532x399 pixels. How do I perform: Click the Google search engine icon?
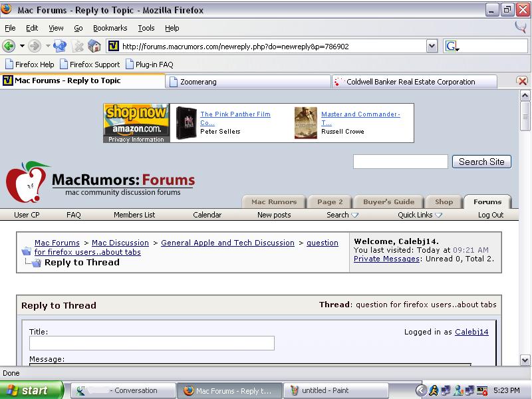pyautogui.click(x=452, y=46)
